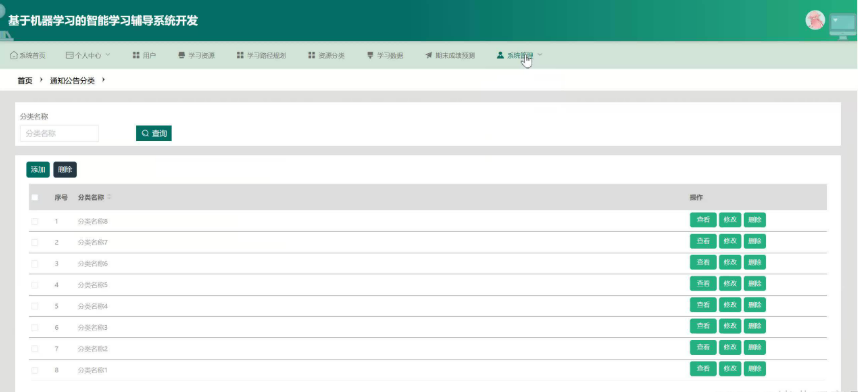Click 删除 for row 分类名称3
The image size is (858, 392).
coord(755,326)
